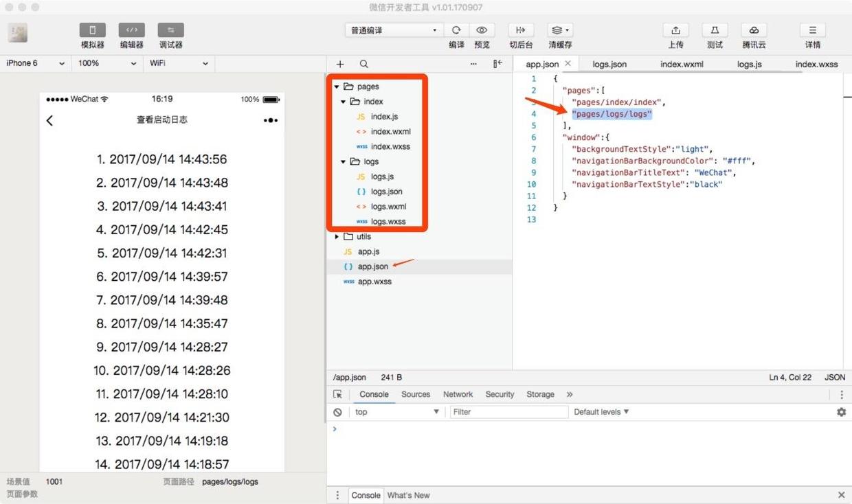The height and width of the screenshot is (504, 852).
Task: Open the iPhone 6 device dropdown
Action: [35, 63]
